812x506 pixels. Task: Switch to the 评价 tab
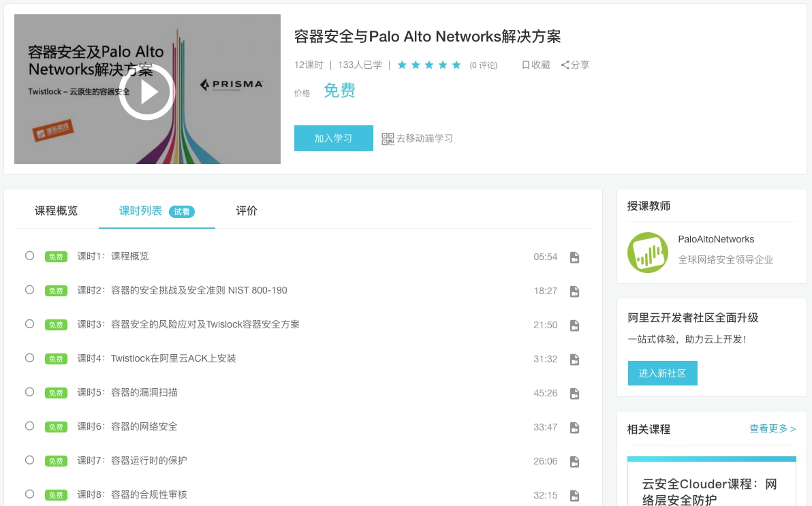point(247,211)
